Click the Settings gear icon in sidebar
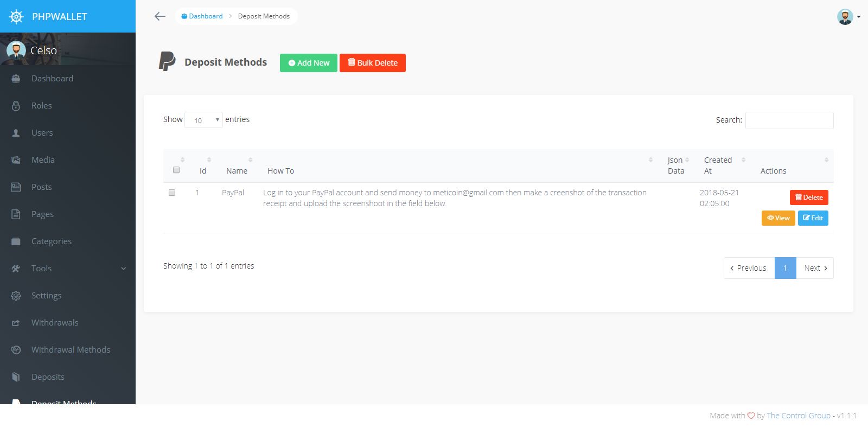Screen dimensions: 868x427 (16, 296)
